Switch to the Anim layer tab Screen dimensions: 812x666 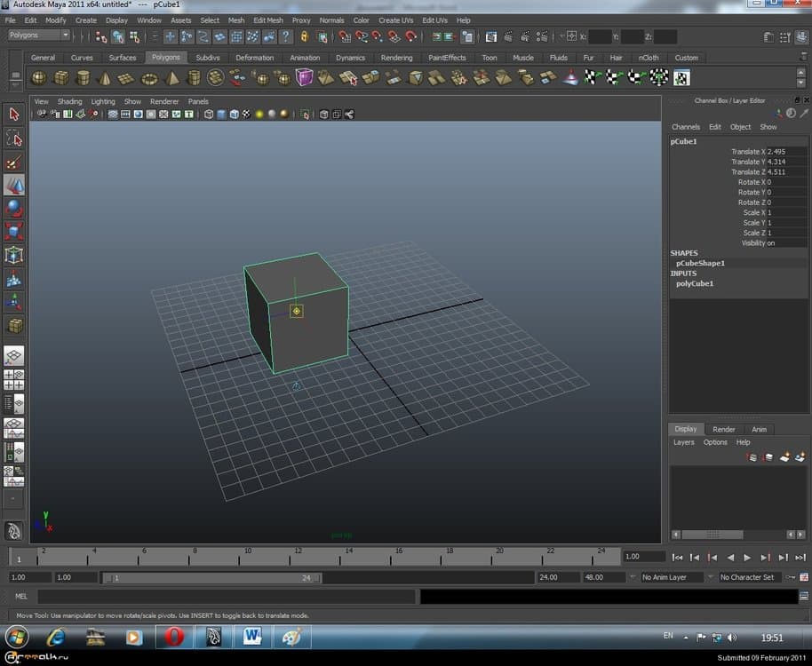(x=760, y=430)
